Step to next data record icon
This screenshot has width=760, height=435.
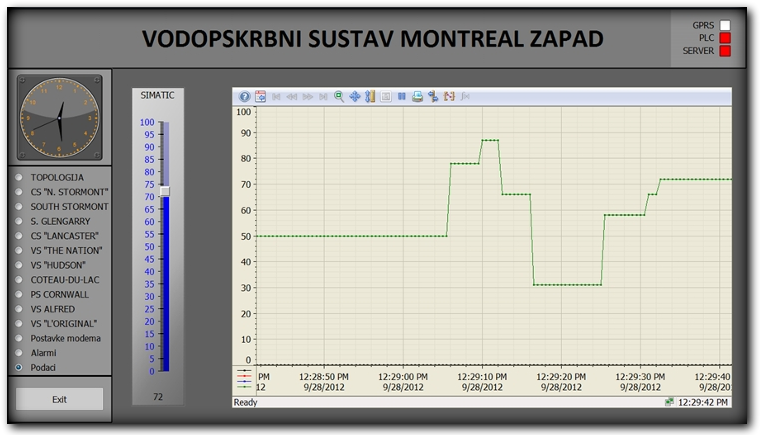307,97
